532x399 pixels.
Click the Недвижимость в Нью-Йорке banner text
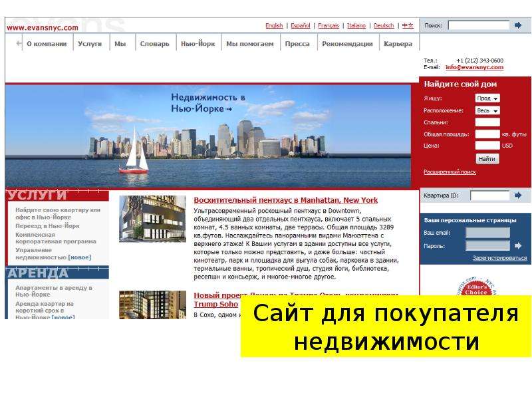point(207,103)
